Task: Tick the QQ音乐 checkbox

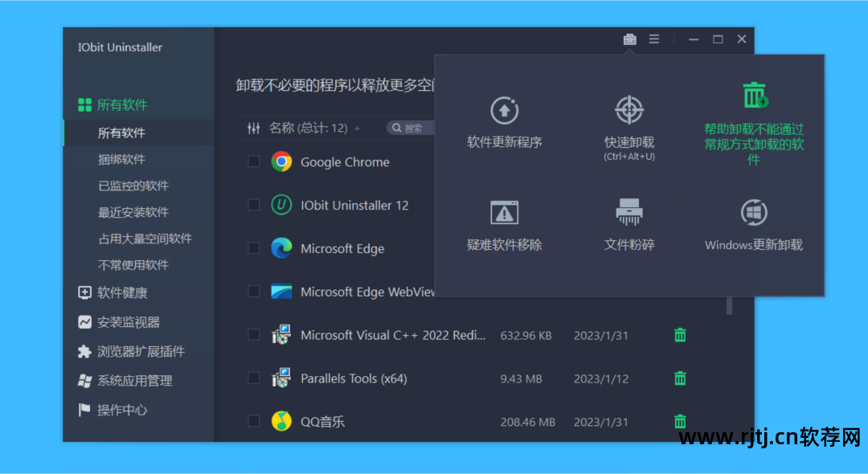Action: 253,421
